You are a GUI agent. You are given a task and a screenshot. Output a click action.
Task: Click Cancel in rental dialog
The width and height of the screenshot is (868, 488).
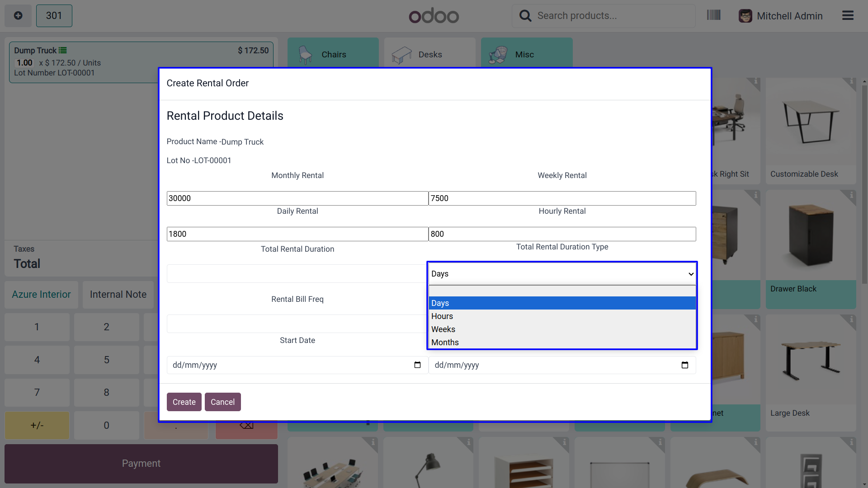click(222, 402)
